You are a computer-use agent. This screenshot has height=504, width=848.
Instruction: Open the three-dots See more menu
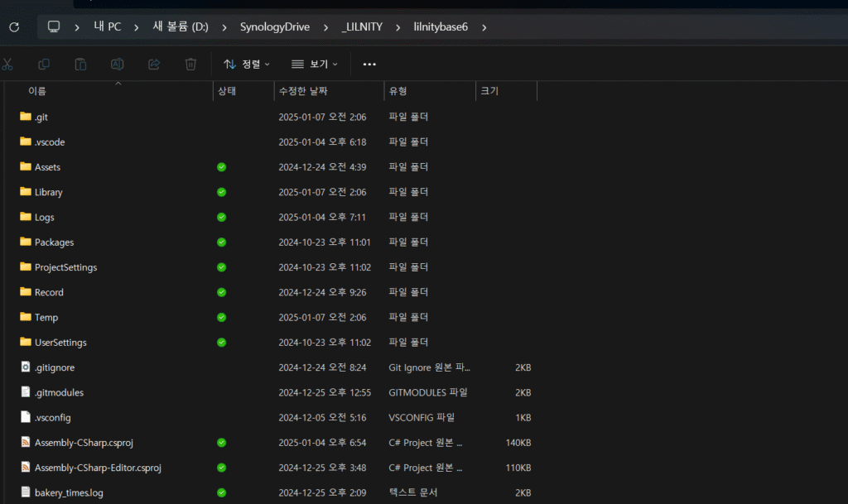[369, 64]
